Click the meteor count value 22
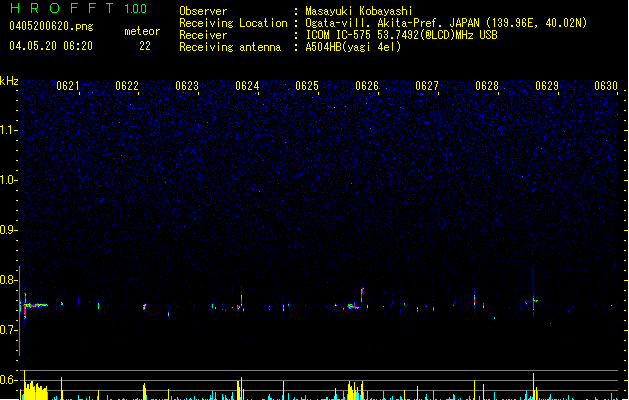 (x=145, y=46)
